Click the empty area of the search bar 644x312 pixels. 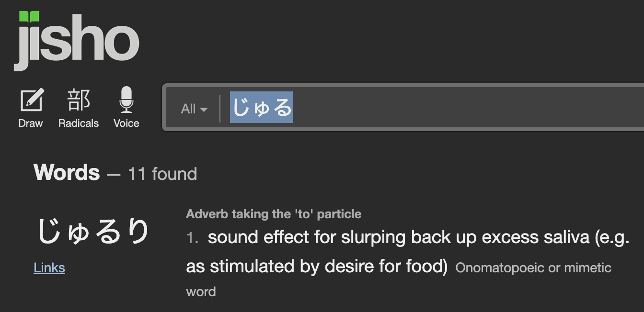coord(455,107)
